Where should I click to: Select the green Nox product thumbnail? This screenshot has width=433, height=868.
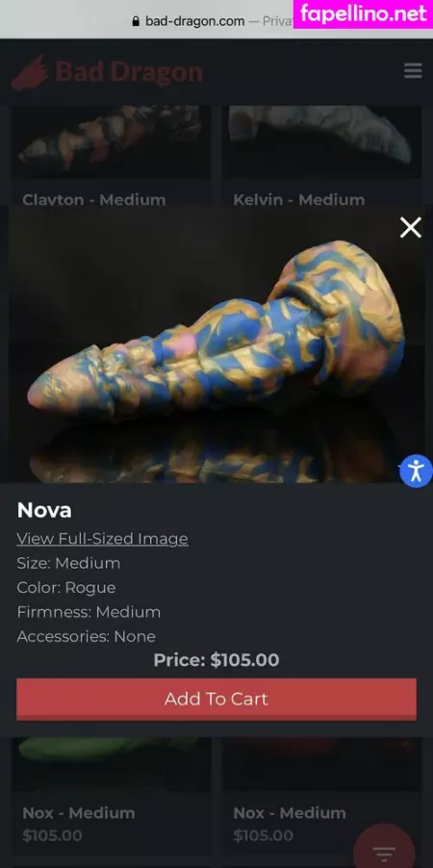(x=112, y=763)
